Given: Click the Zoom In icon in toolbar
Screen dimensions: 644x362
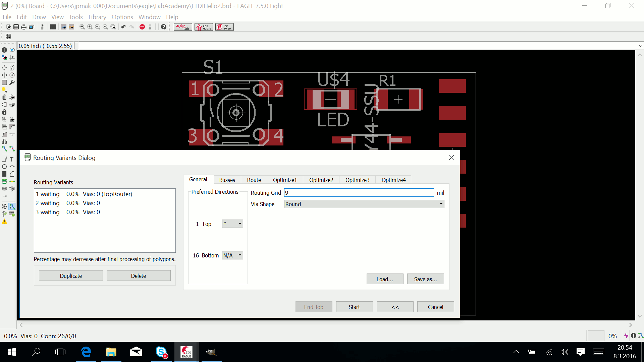Looking at the screenshot, I should point(90,27).
